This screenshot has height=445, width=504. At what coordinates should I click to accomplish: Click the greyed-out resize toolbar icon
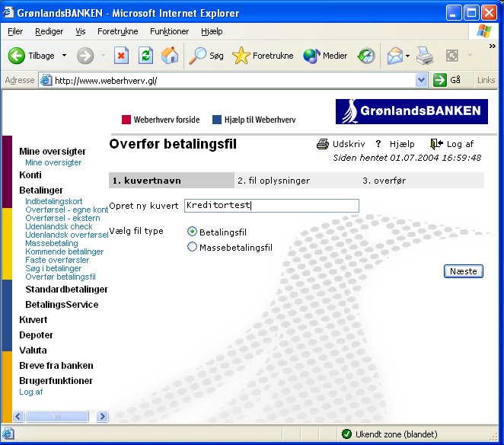pos(452,56)
